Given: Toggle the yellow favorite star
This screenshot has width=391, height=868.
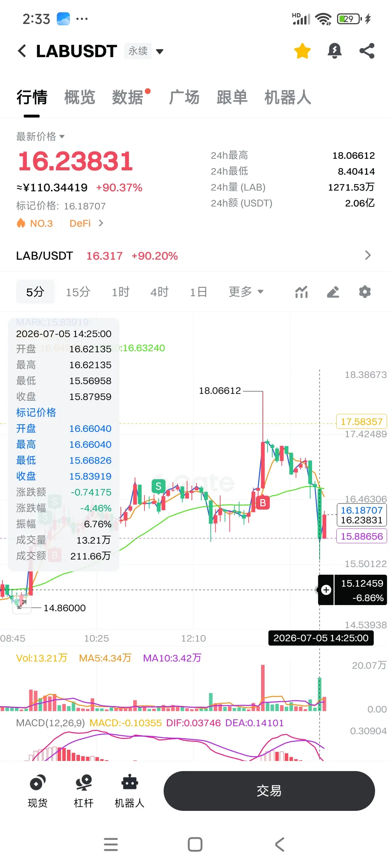Looking at the screenshot, I should coord(302,51).
